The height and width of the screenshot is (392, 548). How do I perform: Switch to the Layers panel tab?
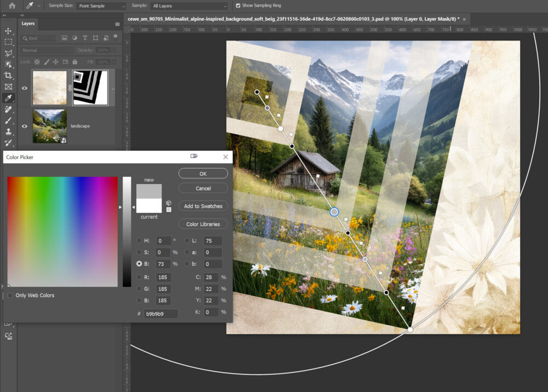[28, 24]
